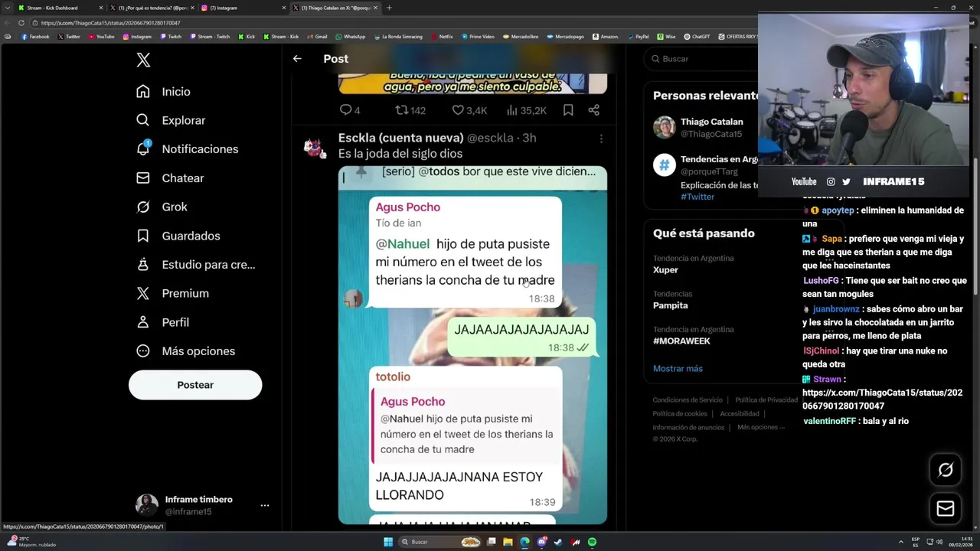
Task: Open the floating messages envelope button
Action: pos(946,509)
